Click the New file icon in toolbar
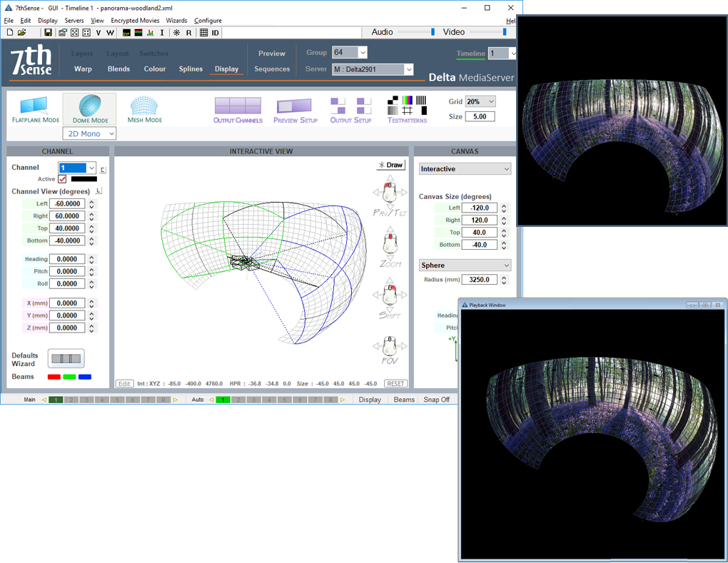This screenshot has width=728, height=563. [10, 33]
